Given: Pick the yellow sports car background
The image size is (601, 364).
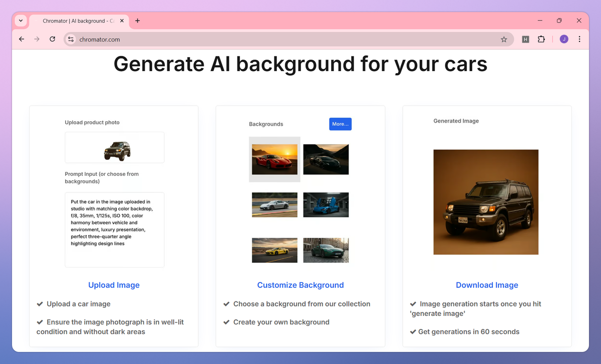Looking at the screenshot, I should pos(274,250).
